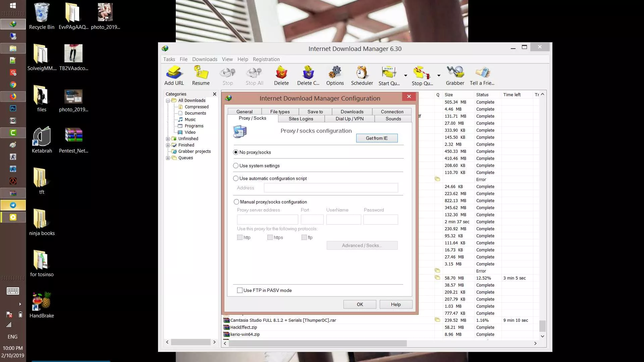Open the Downloads menu in menu bar
The height and width of the screenshot is (362, 644).
click(x=205, y=59)
